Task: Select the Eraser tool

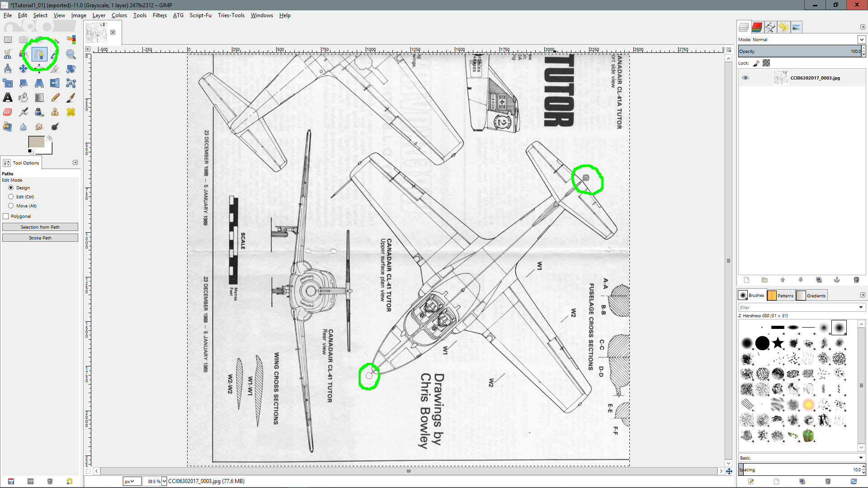Action: 8,112
